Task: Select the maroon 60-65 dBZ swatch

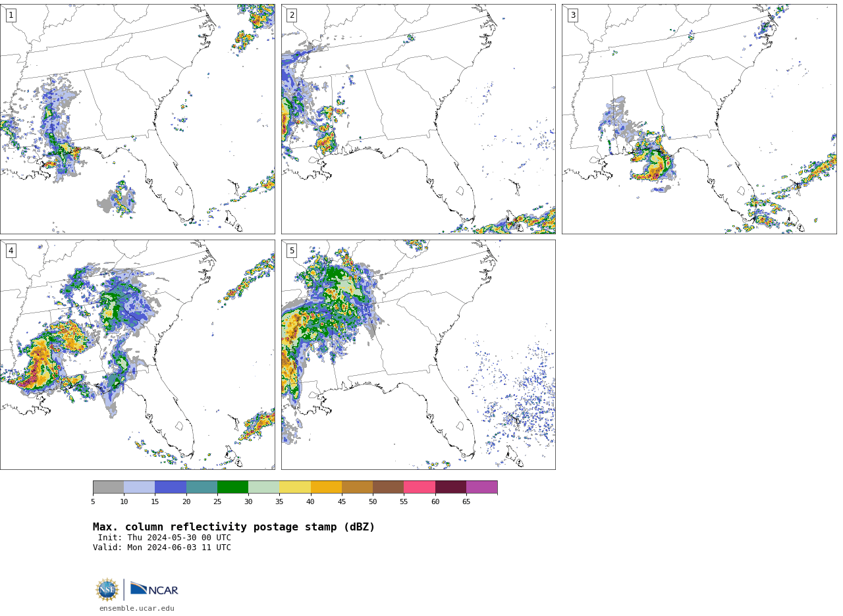Action: [x=450, y=487]
